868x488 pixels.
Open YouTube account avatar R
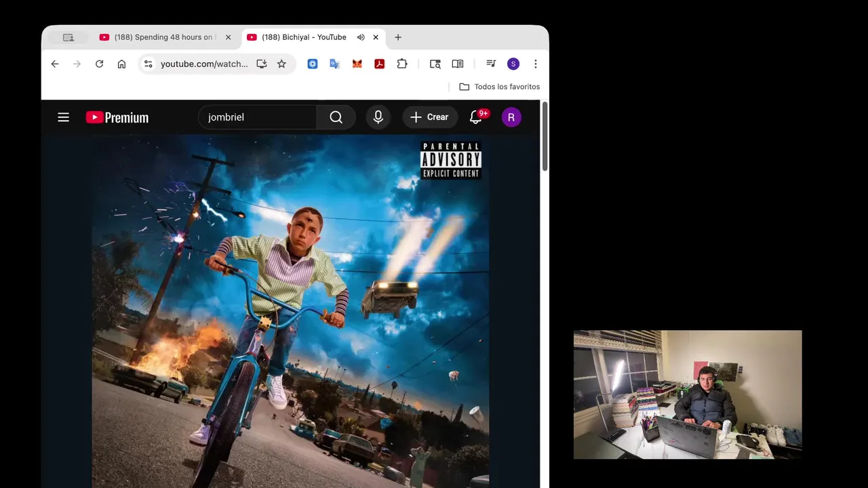pos(511,117)
